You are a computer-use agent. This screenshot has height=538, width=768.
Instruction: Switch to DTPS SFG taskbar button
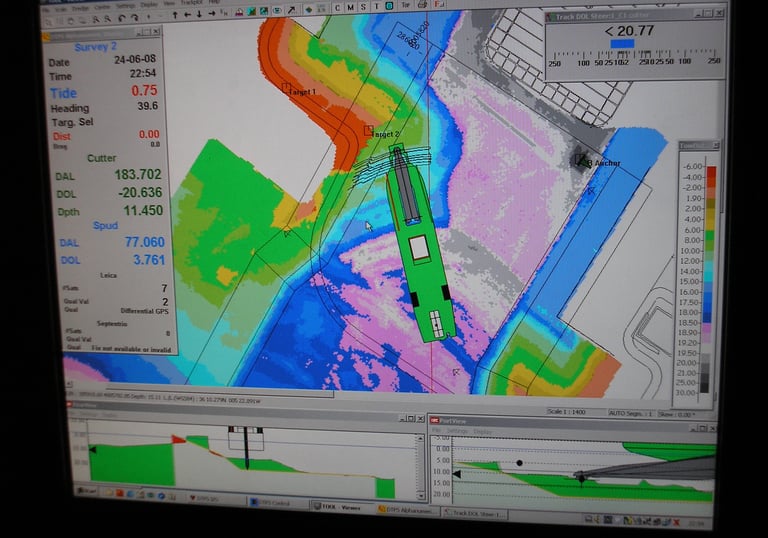click(216, 499)
